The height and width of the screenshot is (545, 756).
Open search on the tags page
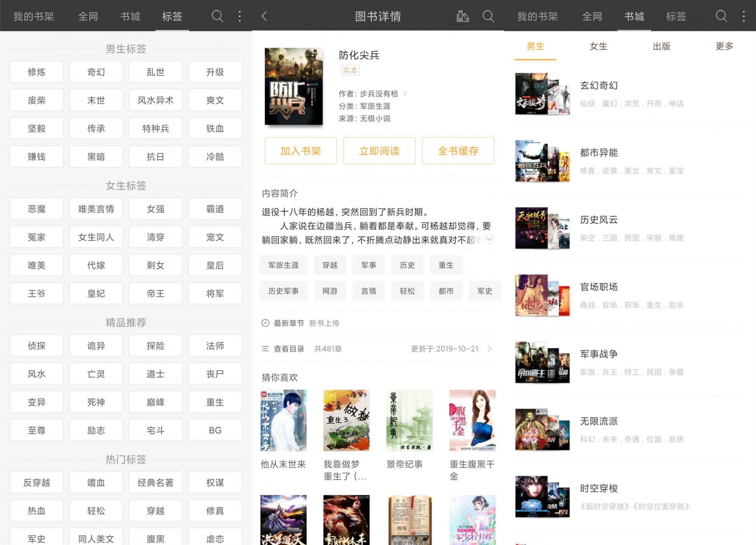pos(217,16)
